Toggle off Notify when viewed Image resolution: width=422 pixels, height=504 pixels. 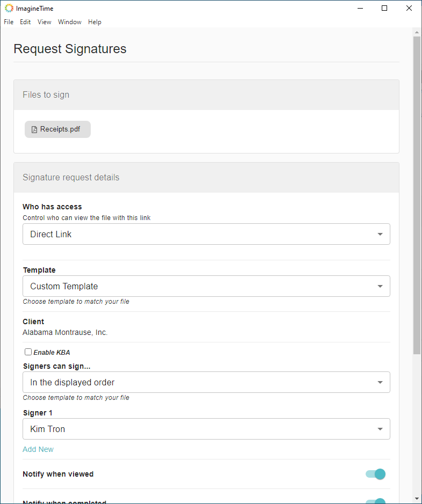click(376, 474)
